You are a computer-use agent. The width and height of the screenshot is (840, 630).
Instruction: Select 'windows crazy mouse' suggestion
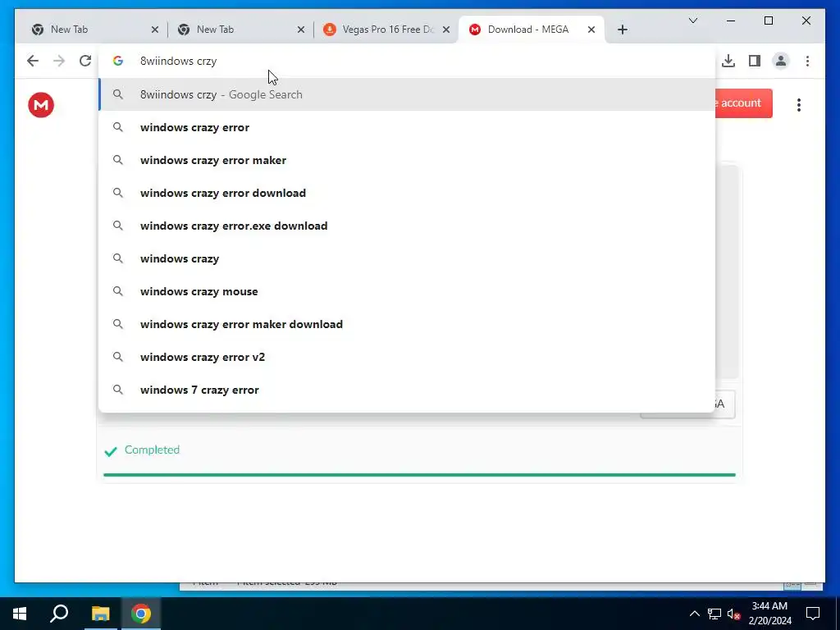point(407,291)
